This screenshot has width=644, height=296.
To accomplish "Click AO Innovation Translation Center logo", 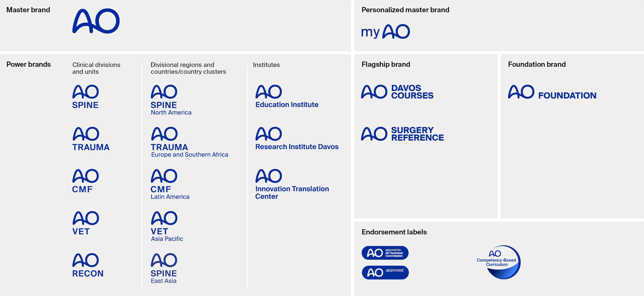I will pos(292,184).
